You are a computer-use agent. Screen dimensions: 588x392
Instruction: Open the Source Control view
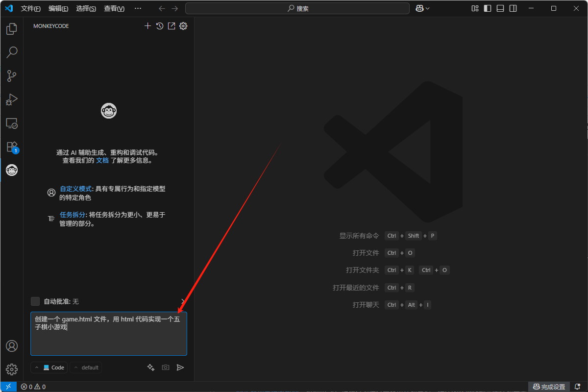click(12, 76)
